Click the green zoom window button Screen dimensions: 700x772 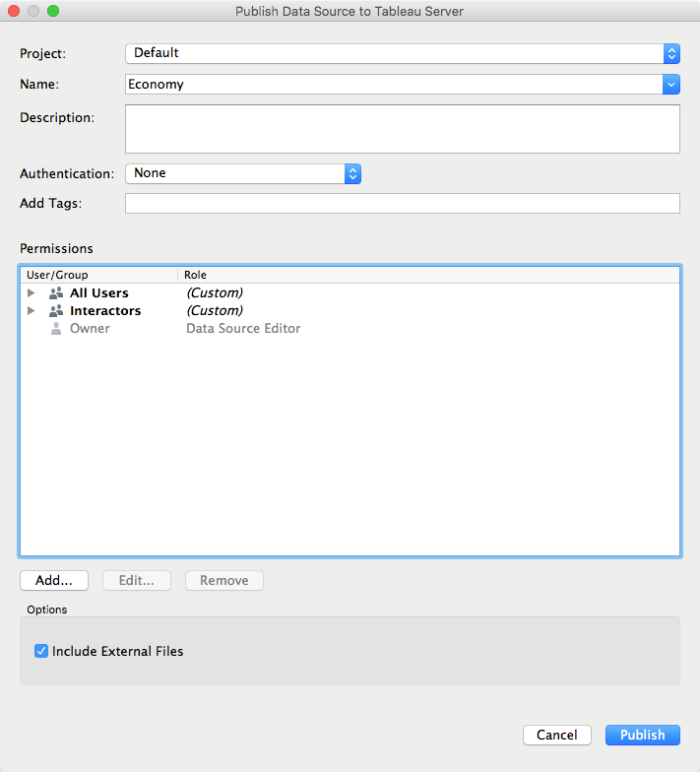point(53,11)
